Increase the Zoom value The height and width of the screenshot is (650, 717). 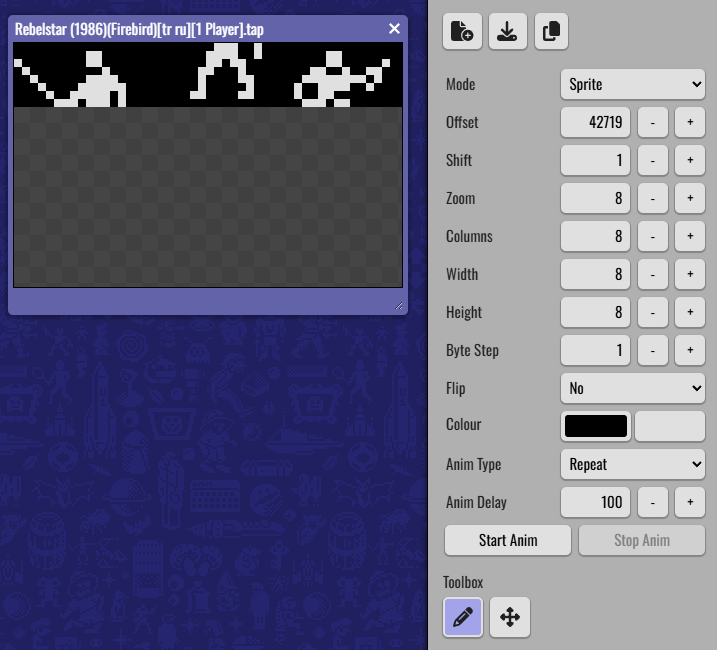click(690, 198)
